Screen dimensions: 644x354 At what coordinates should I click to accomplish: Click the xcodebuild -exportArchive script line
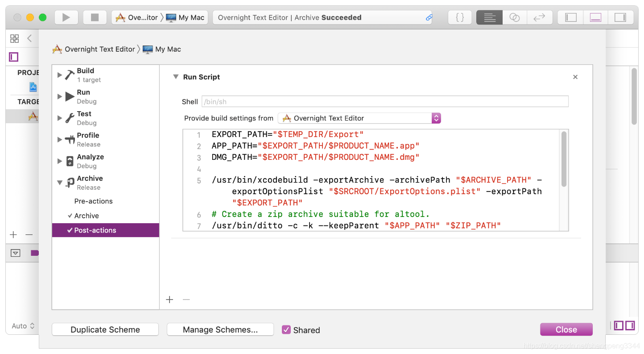377,192
